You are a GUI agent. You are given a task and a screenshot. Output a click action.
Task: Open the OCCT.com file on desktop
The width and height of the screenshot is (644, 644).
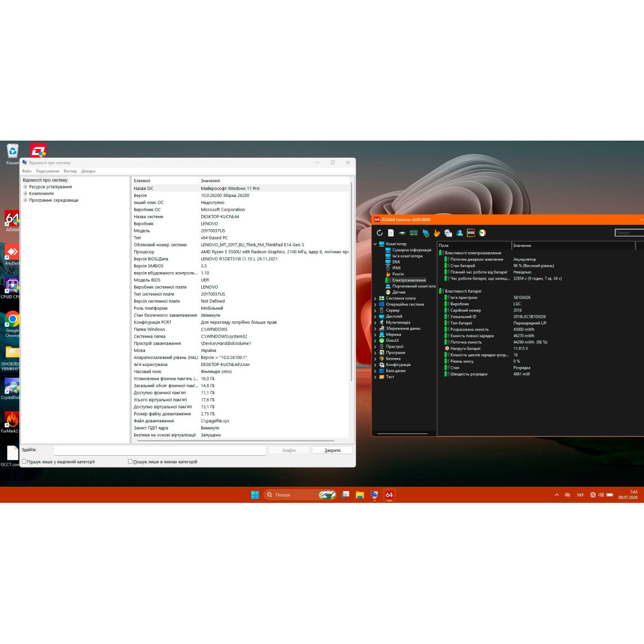click(x=12, y=456)
